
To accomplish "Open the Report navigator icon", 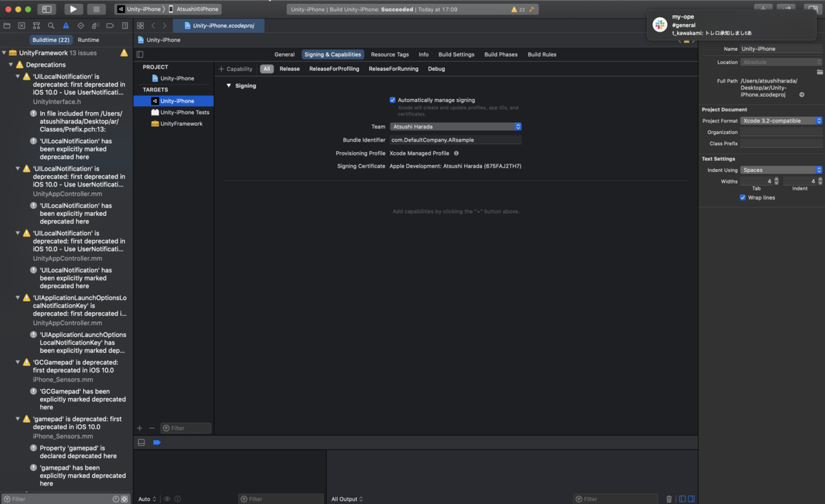I will click(125, 25).
